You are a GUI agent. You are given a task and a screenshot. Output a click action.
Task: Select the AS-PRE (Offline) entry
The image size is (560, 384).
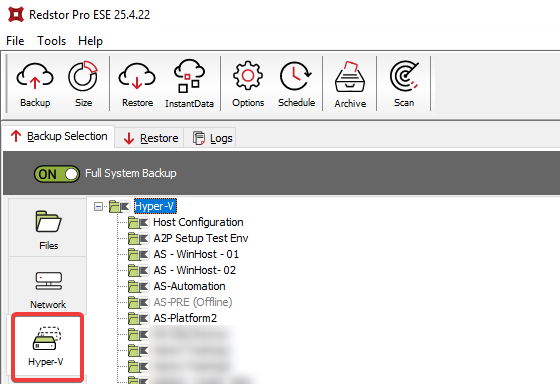click(193, 302)
